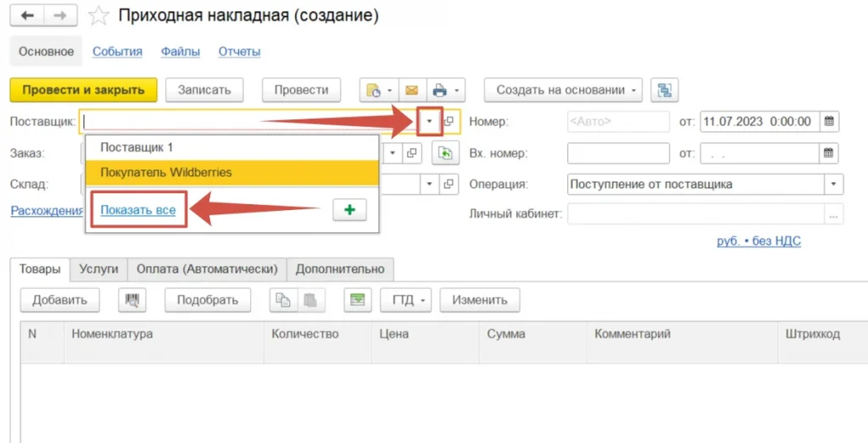The image size is (868, 443).
Task: Click the back arrow navigation button
Action: click(x=27, y=16)
